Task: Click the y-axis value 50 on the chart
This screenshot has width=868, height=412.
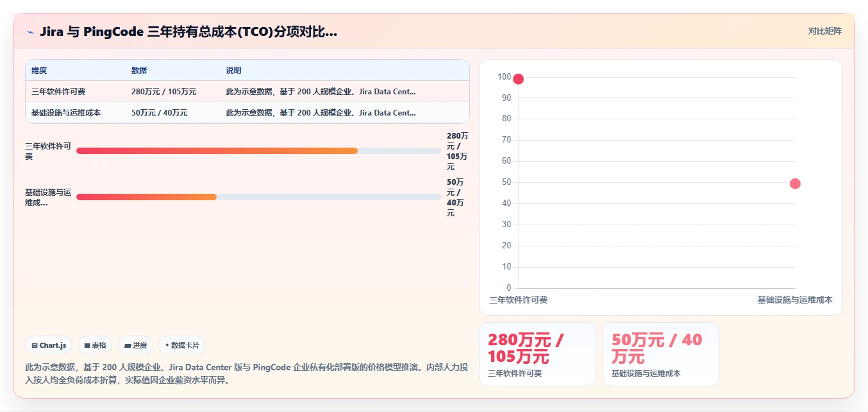Action: click(x=506, y=182)
